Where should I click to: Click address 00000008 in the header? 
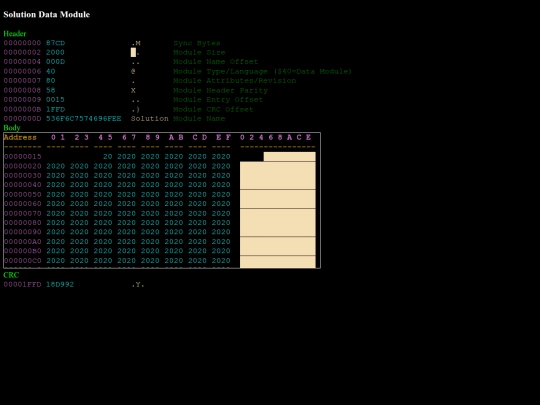pyautogui.click(x=22, y=90)
